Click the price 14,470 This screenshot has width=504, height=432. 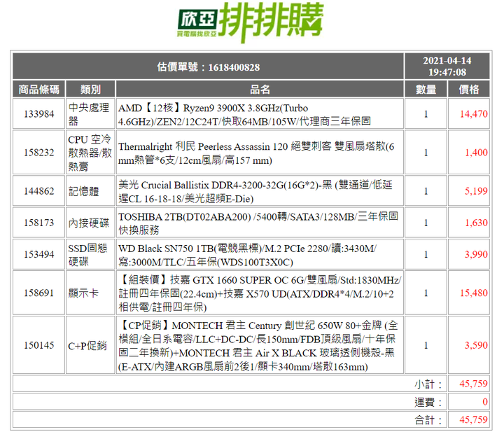coord(473,114)
